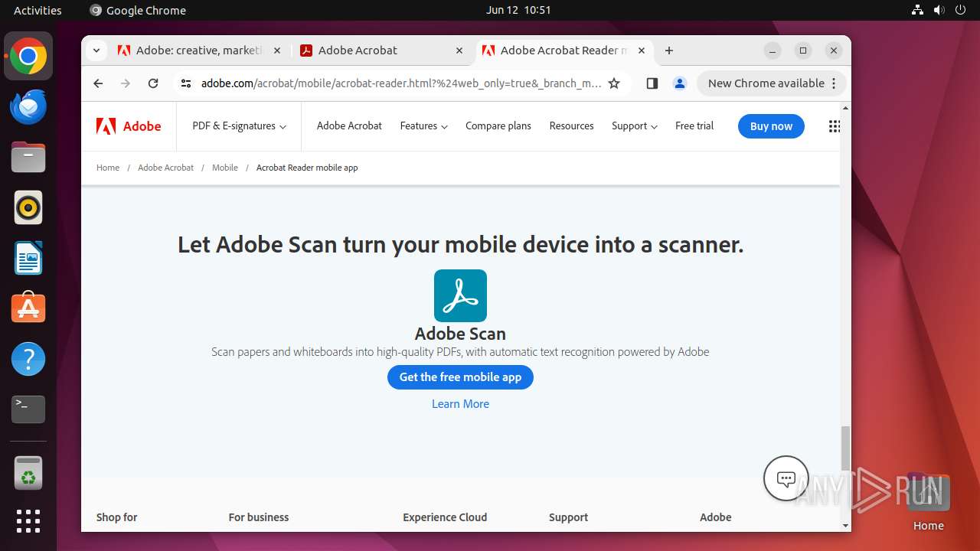Expand the Support dropdown in the nav bar

pyautogui.click(x=635, y=126)
